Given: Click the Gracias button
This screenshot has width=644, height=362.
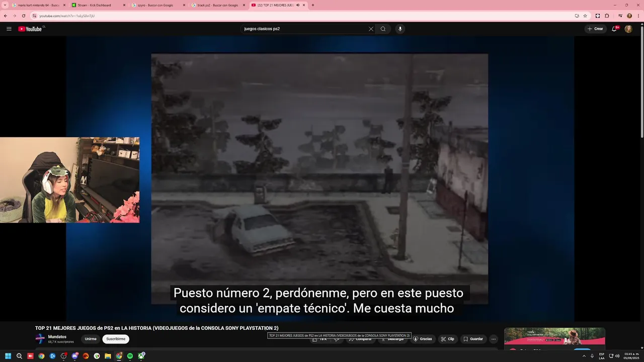Looking at the screenshot, I should coord(423,339).
